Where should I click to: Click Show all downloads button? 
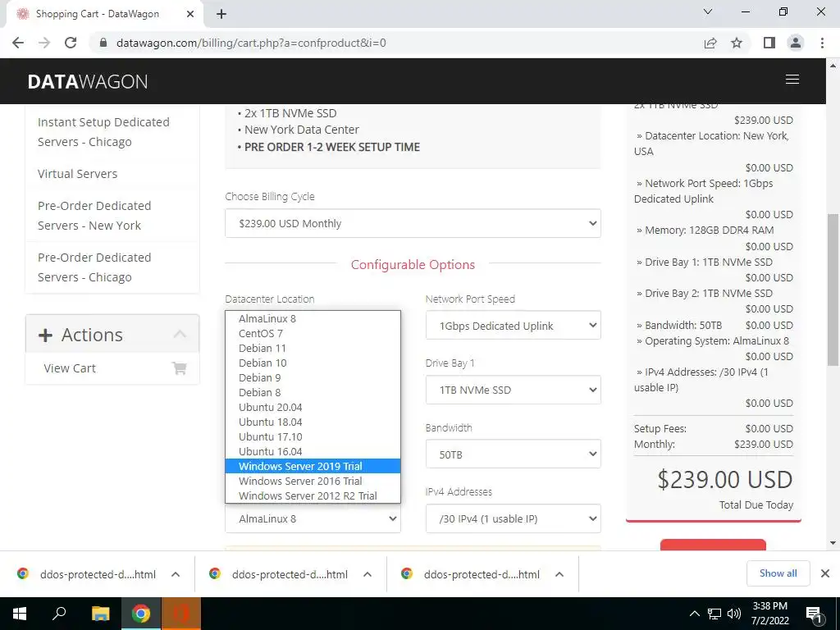[778, 573]
